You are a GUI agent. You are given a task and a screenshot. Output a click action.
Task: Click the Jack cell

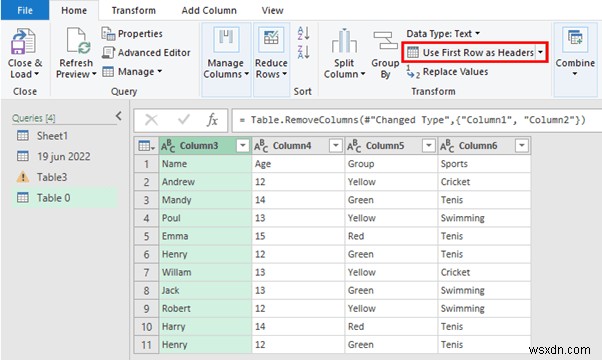(x=205, y=291)
